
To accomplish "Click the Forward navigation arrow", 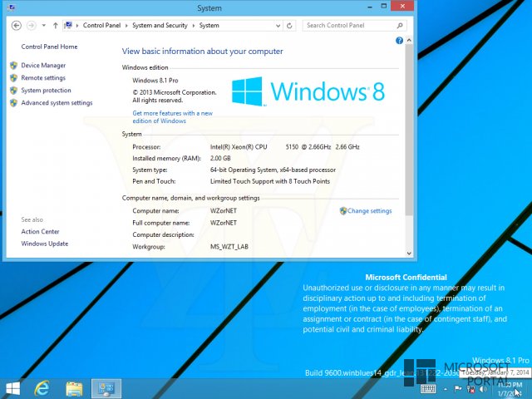I will (32, 26).
